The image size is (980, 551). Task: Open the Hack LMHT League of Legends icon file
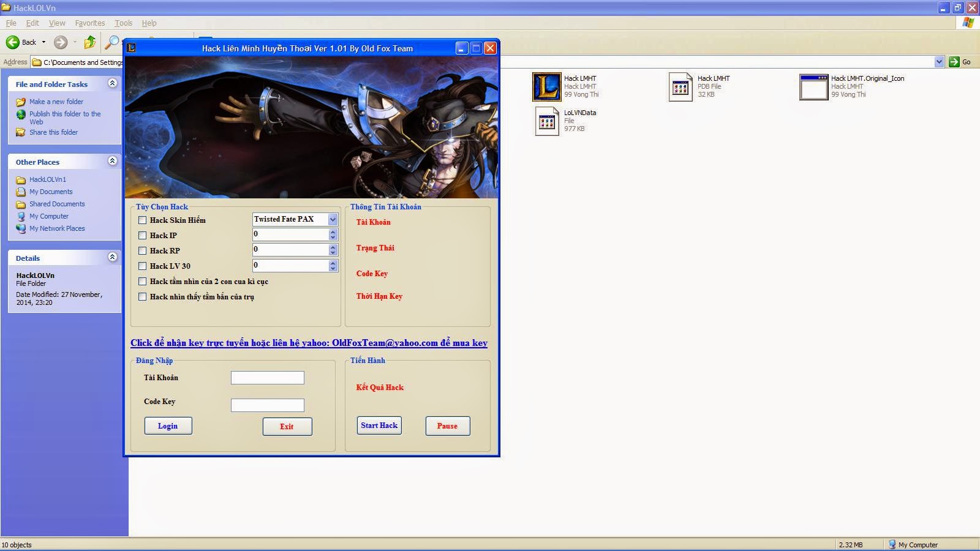[x=546, y=86]
